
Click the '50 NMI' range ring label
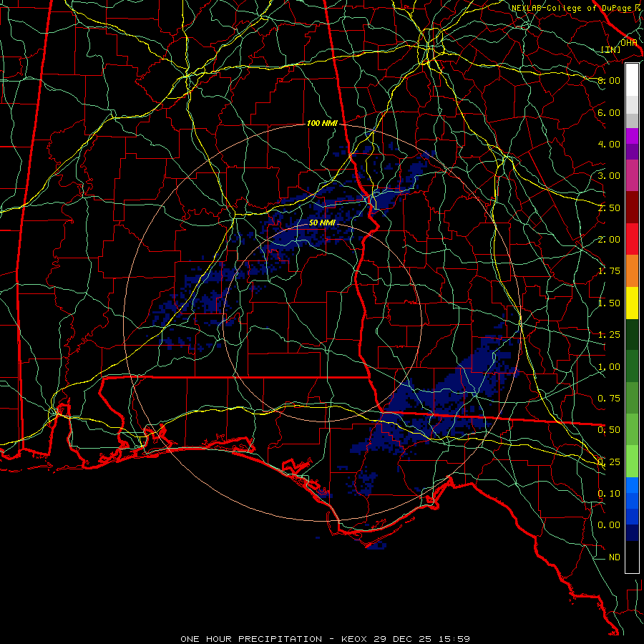[322, 223]
